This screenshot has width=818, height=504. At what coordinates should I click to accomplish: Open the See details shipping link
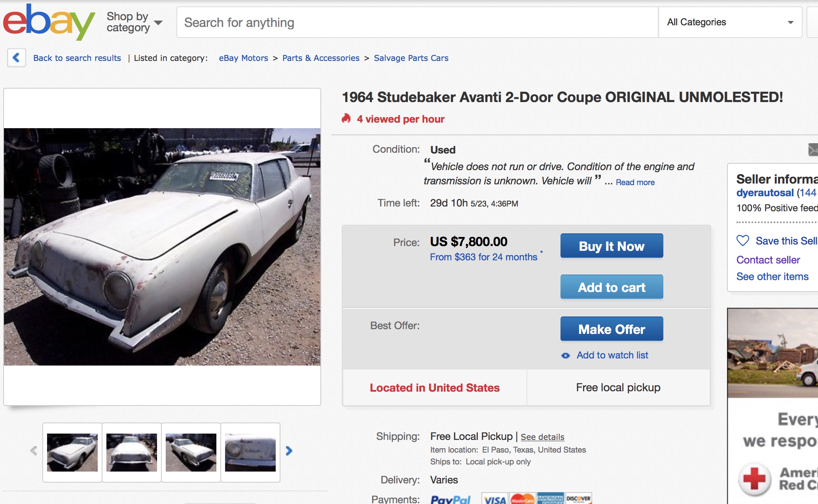(x=542, y=437)
